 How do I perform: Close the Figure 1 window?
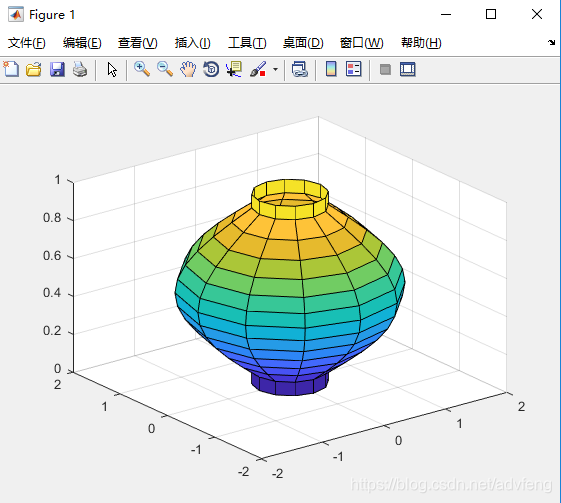tap(537, 14)
